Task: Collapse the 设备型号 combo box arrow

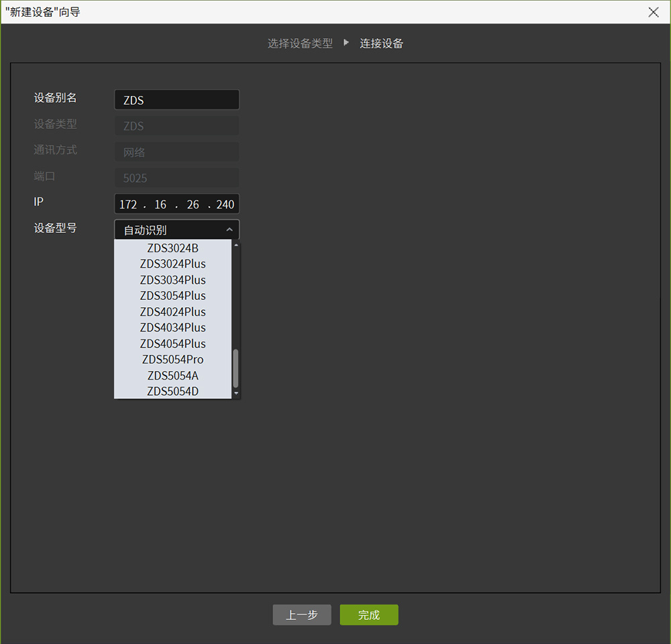Action: click(x=229, y=230)
